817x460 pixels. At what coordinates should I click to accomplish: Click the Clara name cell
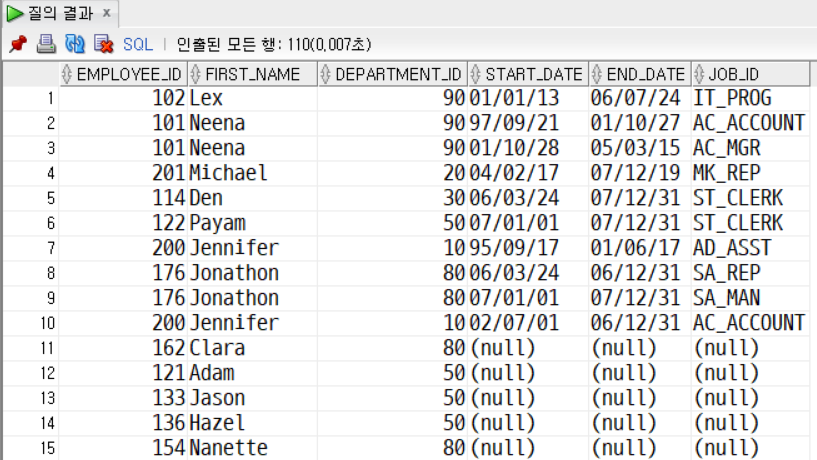click(253, 348)
